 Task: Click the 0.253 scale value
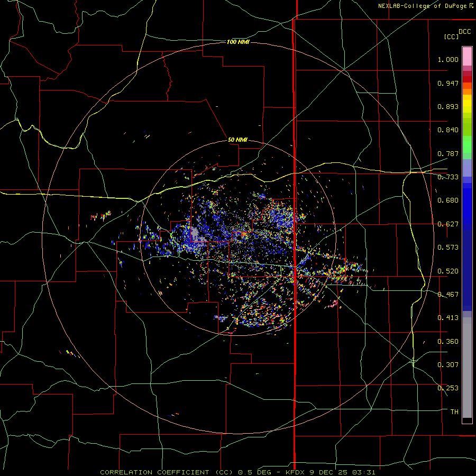(448, 388)
